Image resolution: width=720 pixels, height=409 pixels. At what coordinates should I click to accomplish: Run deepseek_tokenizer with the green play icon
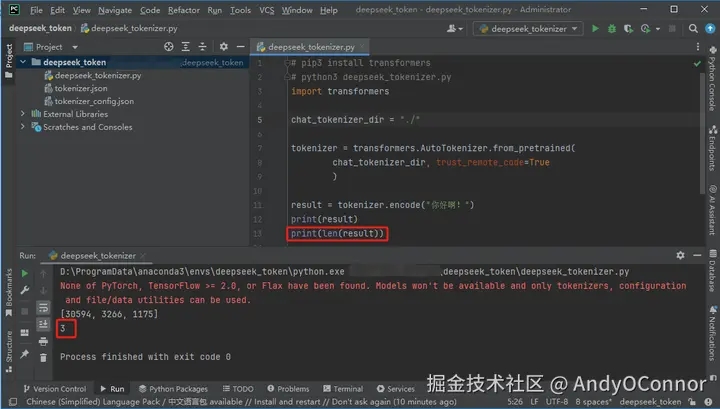(x=595, y=28)
